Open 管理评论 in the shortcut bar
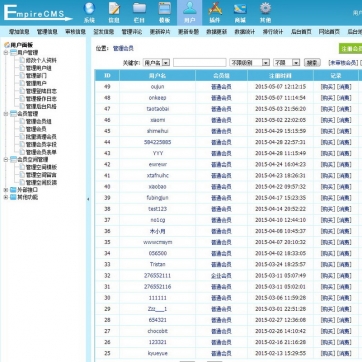Viewport: 362px width, 362px height. coord(132,32)
